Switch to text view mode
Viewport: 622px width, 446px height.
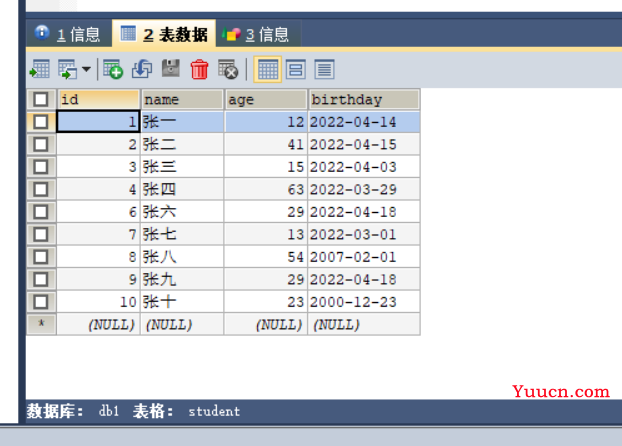pos(324,69)
